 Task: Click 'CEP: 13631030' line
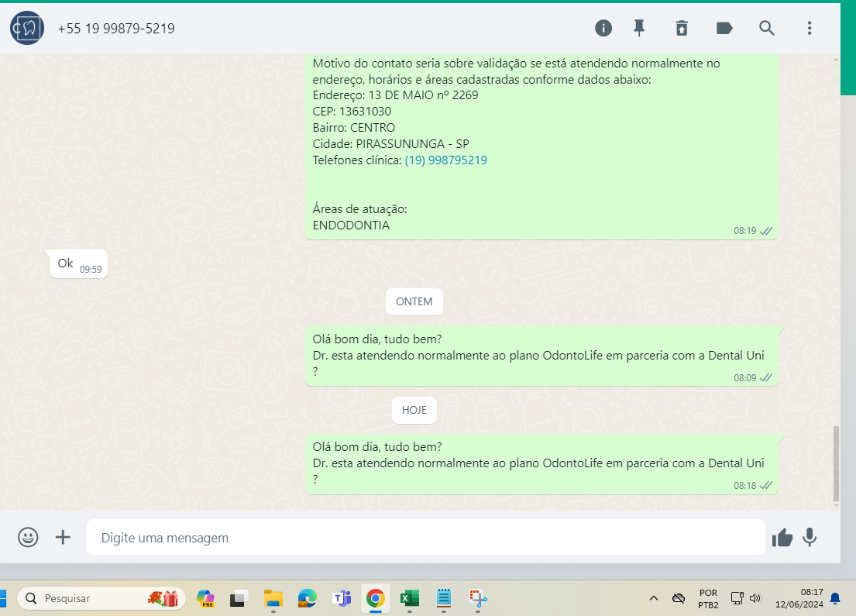tap(352, 112)
